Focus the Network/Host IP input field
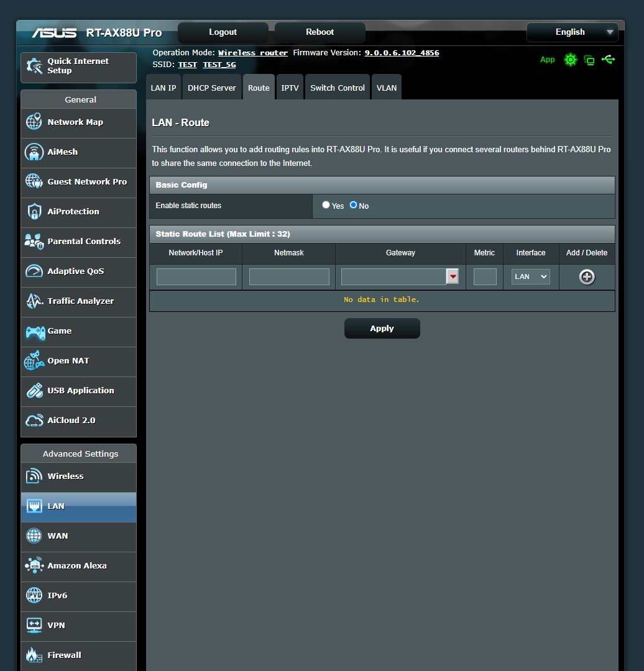This screenshot has height=671, width=644. click(196, 276)
